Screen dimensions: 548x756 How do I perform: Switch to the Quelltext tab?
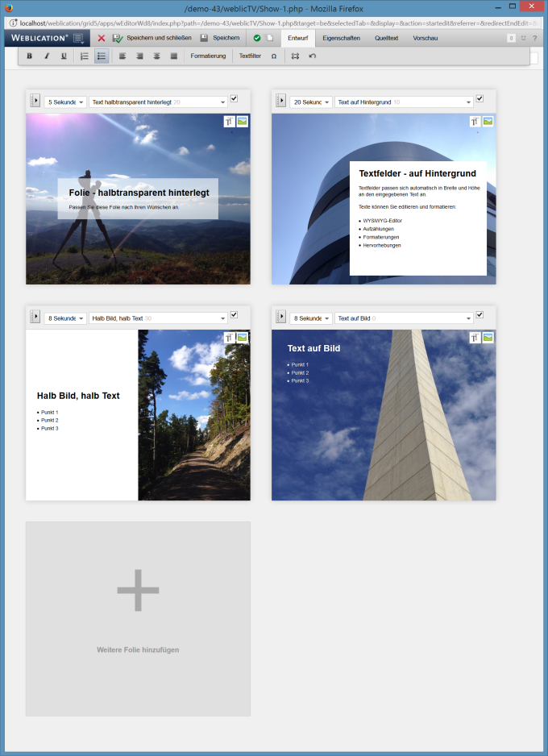385,38
